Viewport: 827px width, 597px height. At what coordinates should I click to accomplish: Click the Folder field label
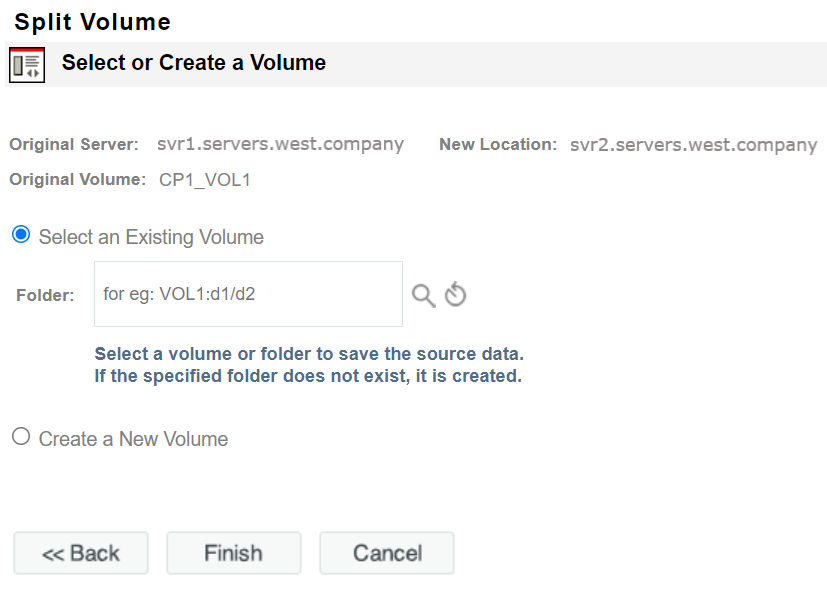[45, 295]
